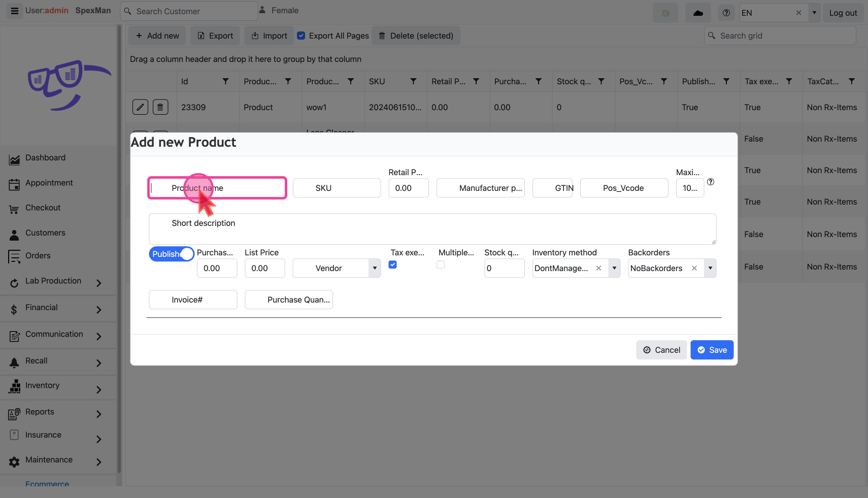This screenshot has width=868, height=498.
Task: Save the new product
Action: pyautogui.click(x=712, y=350)
